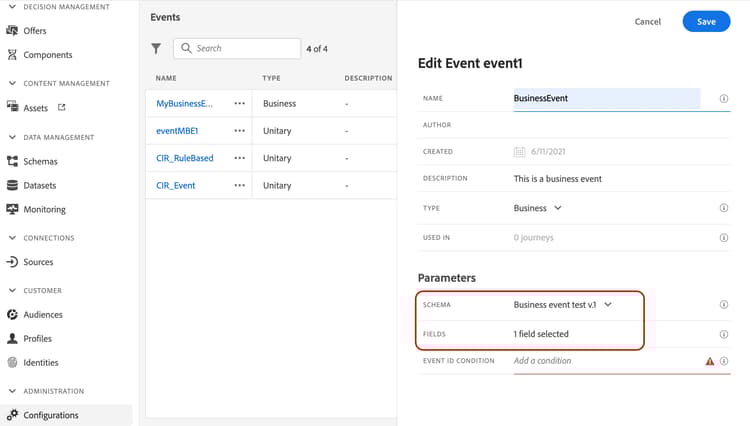Viewport: 750px width, 426px height.
Task: Open more actions for MyBusinessEvent row
Action: click(x=239, y=103)
